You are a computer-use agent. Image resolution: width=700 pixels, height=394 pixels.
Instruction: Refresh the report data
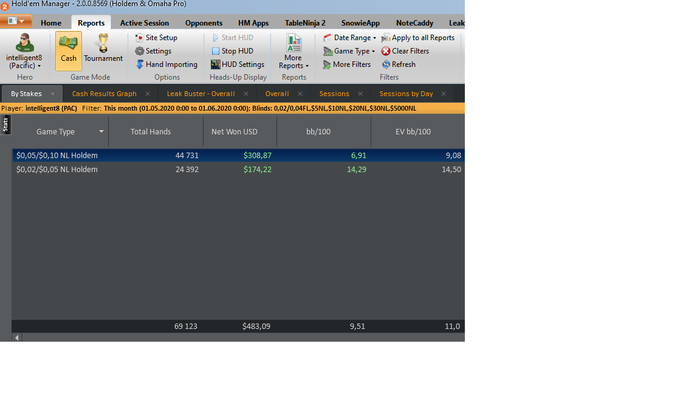[399, 64]
